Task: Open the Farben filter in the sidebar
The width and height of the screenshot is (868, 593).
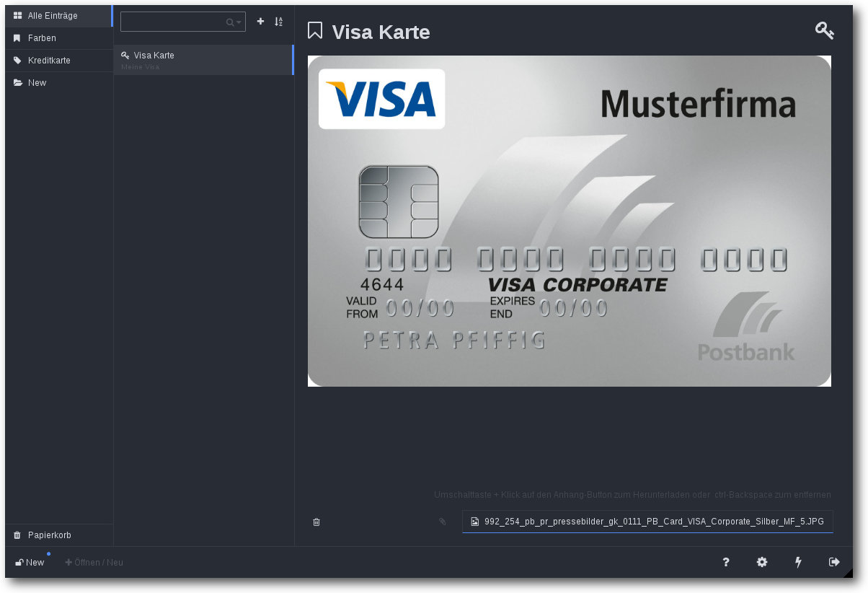Action: pos(58,38)
